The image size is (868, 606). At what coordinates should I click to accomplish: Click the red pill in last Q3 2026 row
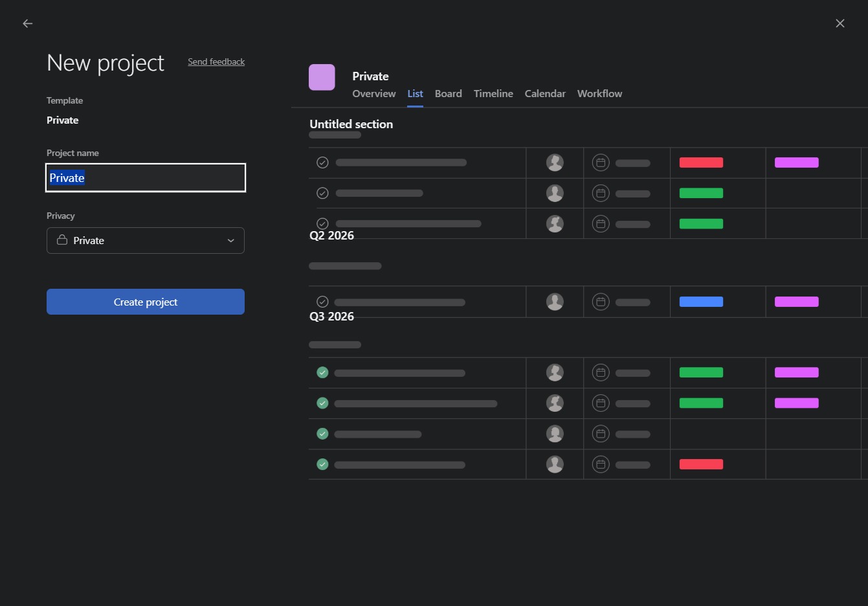(701, 464)
